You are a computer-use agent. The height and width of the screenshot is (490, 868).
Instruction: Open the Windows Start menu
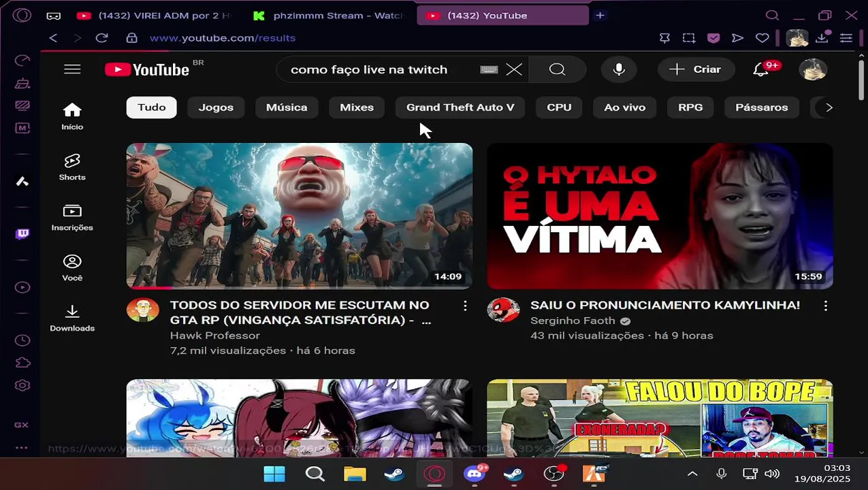tap(274, 474)
